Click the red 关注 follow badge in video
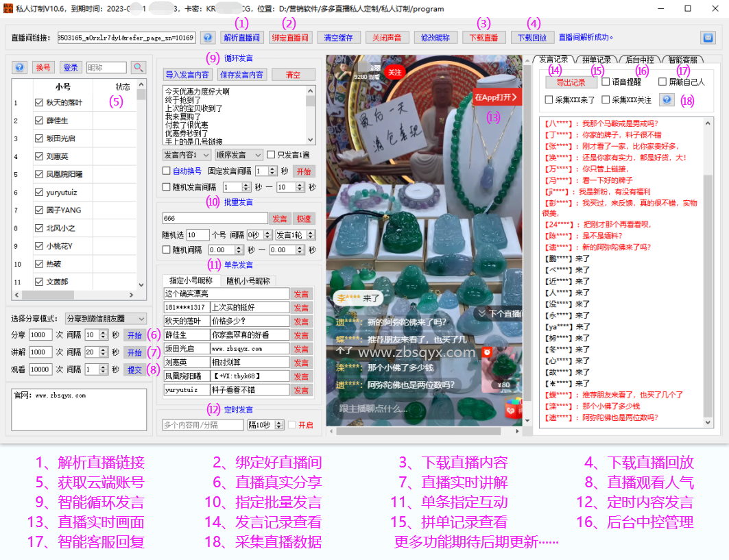The width and height of the screenshot is (729, 560). click(394, 71)
